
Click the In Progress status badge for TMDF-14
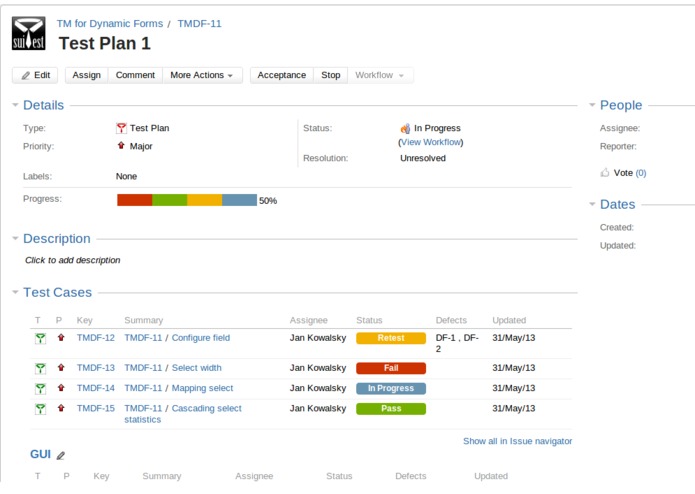tap(391, 389)
